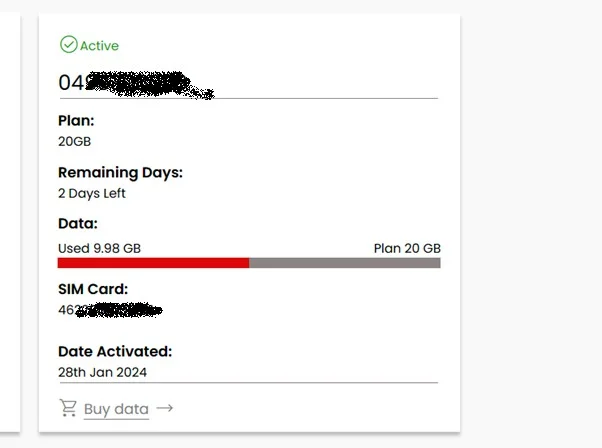Image resolution: width=602 pixels, height=448 pixels.
Task: Select the 20GB plan value
Action: pos(75,141)
